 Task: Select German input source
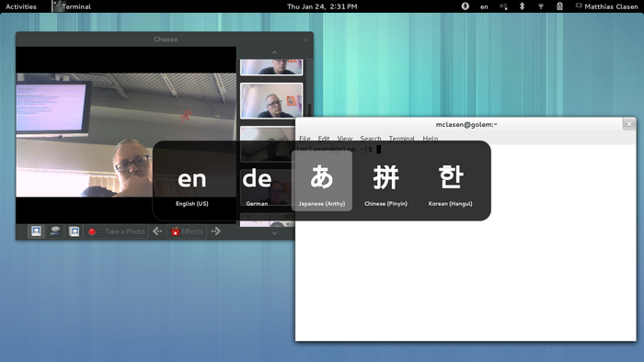[x=257, y=181]
